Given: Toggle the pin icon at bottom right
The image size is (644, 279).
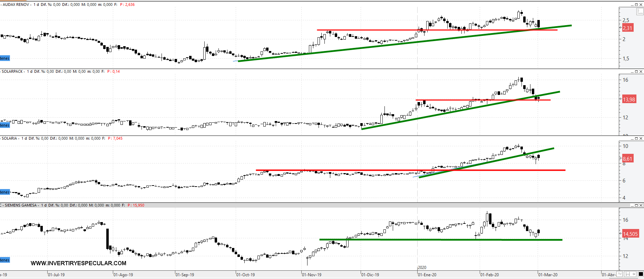Looking at the screenshot, I should (634, 274).
